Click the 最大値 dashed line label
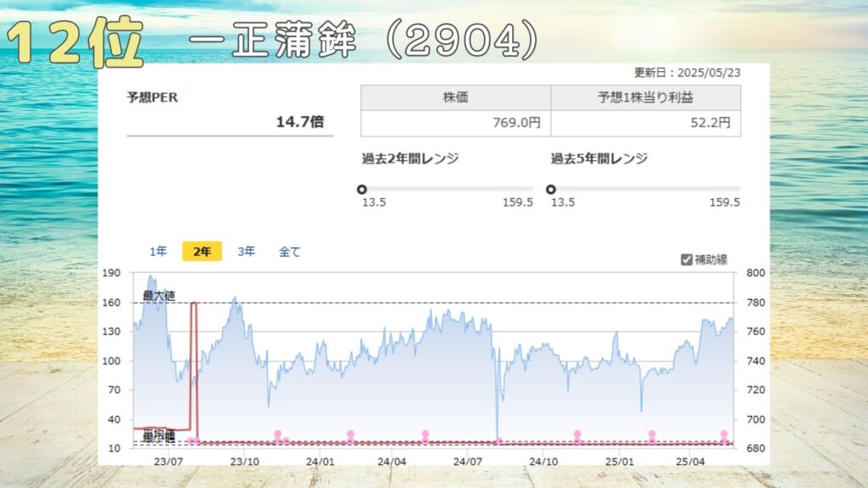Screen dimensions: 868x488 point(159,296)
